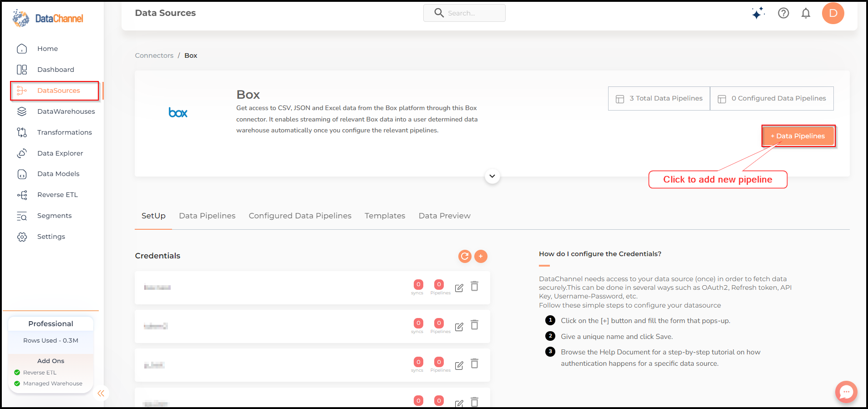Add a new credential with plus icon
The width and height of the screenshot is (868, 409).
(481, 257)
